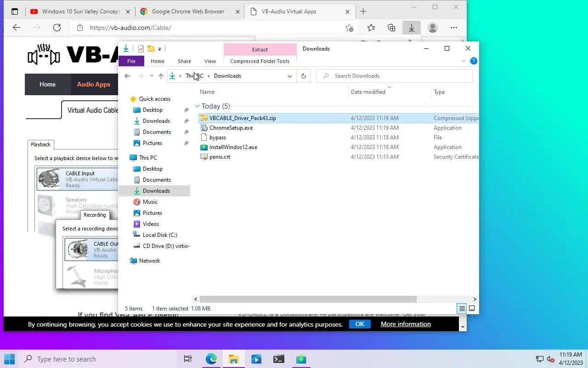Open Edge settings and more menu

pyautogui.click(x=454, y=28)
